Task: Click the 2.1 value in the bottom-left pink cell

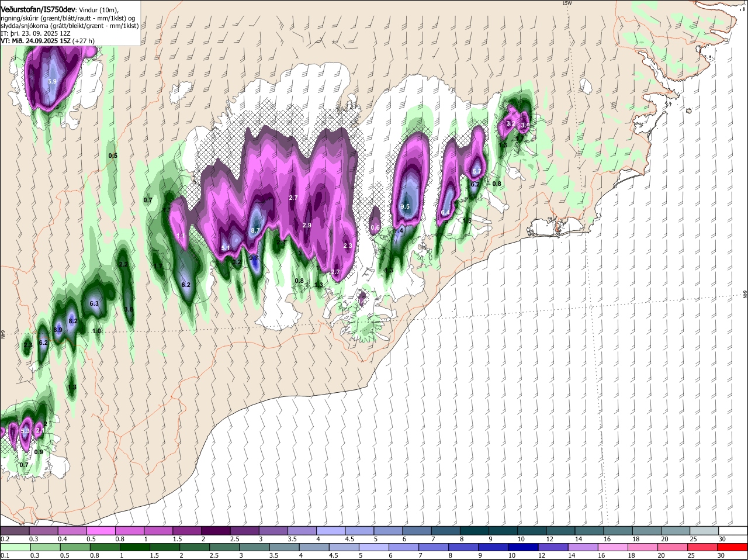Action: 40,431
